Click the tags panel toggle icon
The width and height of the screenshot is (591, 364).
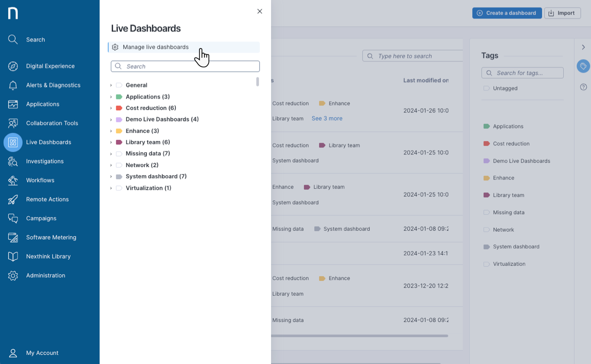pos(583,66)
